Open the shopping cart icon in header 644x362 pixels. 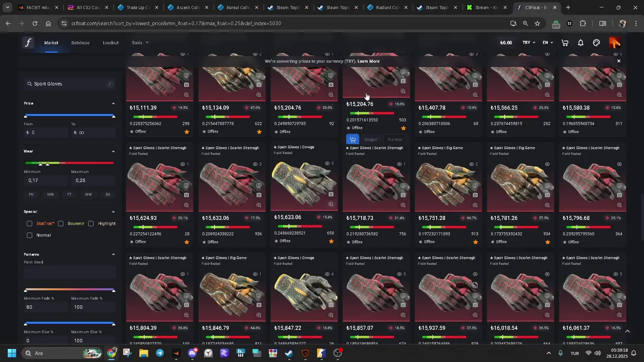(565, 43)
